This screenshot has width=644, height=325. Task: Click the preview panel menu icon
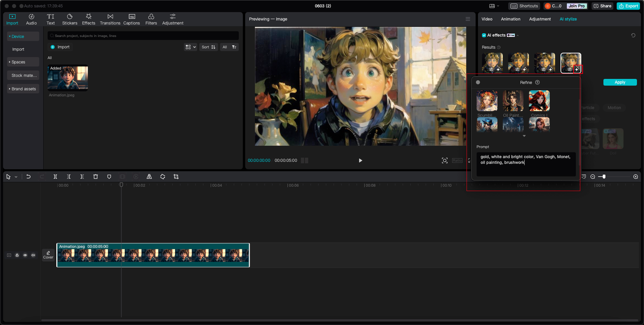(468, 19)
